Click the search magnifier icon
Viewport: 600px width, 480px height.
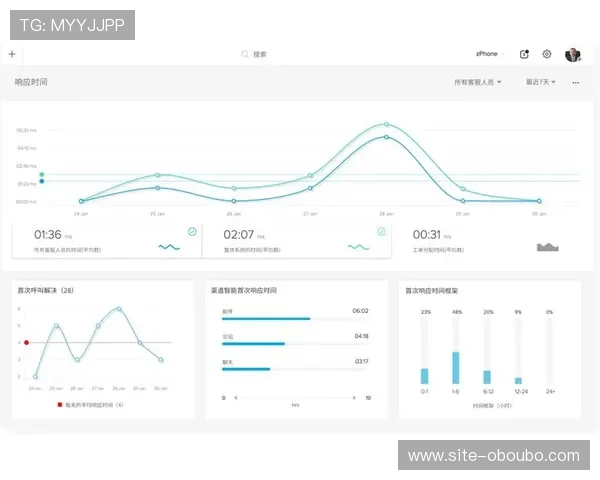[245, 54]
